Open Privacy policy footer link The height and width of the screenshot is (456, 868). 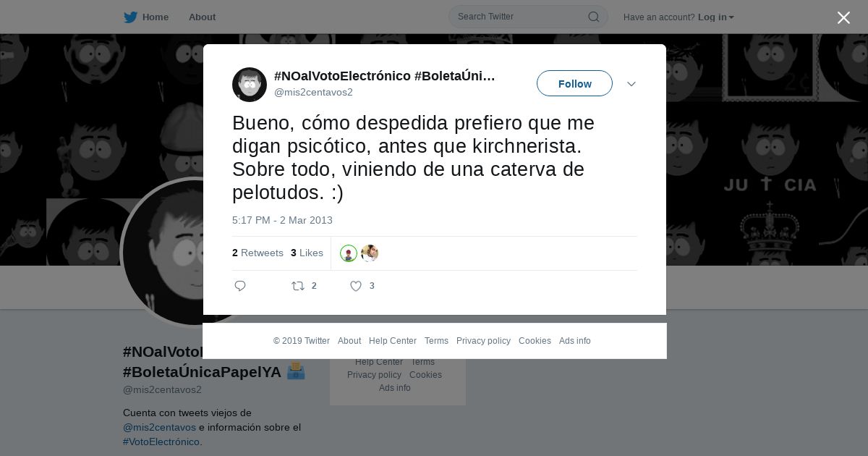point(483,341)
